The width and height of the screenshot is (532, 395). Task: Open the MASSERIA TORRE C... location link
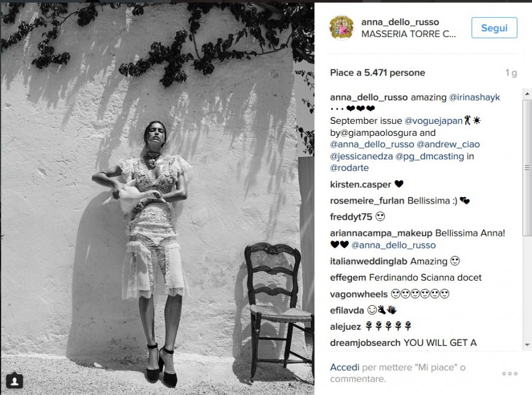pyautogui.click(x=408, y=34)
